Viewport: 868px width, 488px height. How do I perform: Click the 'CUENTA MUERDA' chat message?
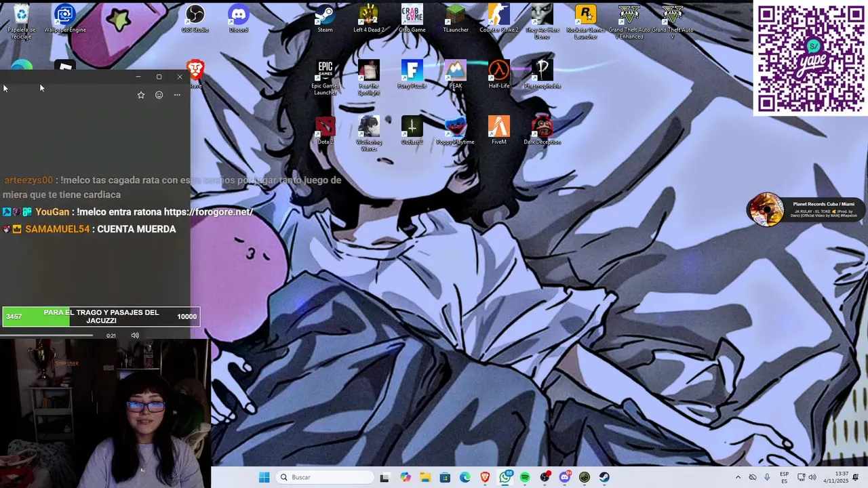point(136,229)
